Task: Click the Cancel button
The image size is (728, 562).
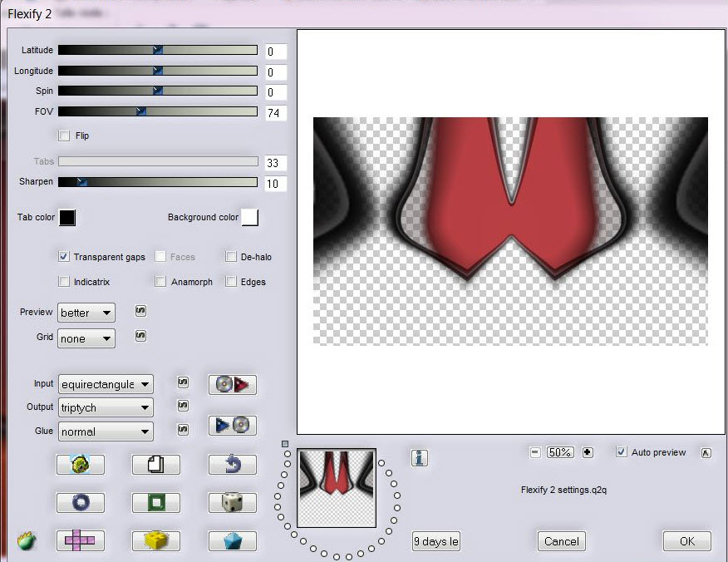Action: 561,541
